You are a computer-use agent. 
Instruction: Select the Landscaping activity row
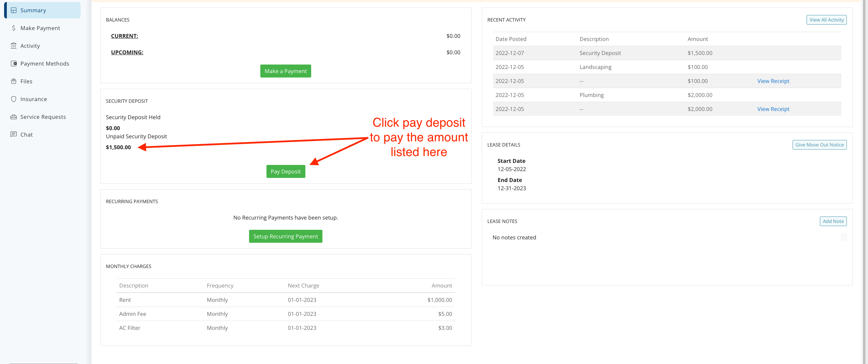[595, 67]
